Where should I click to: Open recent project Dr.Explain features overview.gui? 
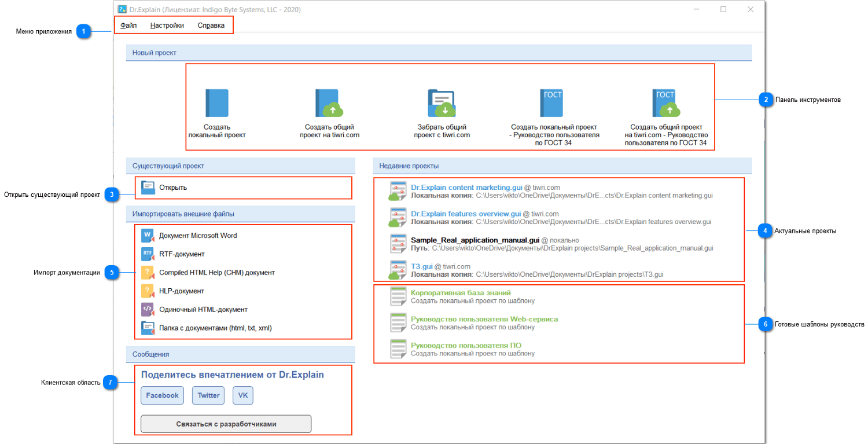click(466, 214)
